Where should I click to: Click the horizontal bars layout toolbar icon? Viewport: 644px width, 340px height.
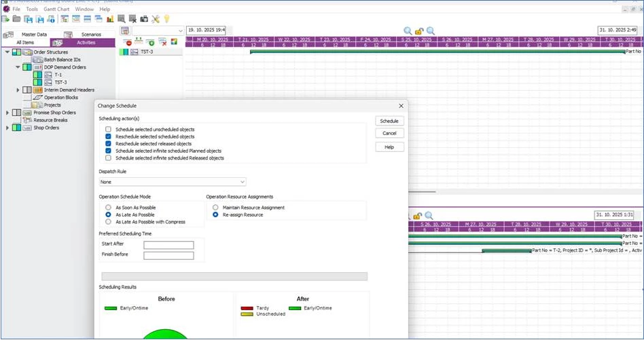click(87, 19)
